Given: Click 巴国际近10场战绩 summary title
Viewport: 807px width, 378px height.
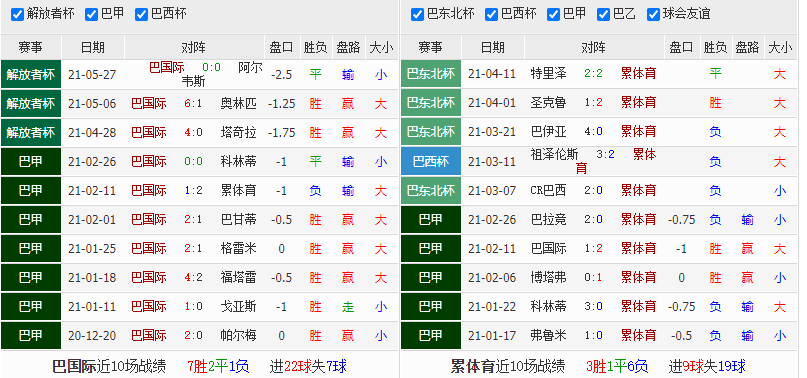Looking at the screenshot, I should pyautogui.click(x=109, y=366).
